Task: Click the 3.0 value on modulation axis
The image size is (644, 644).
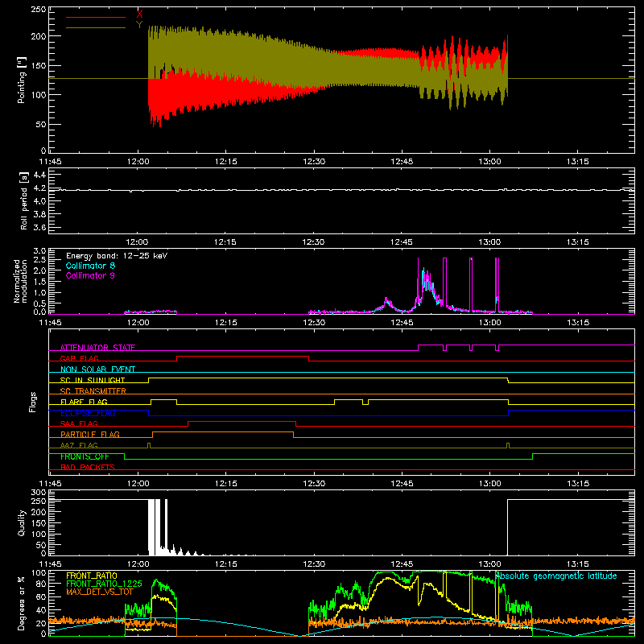Action: point(39,250)
